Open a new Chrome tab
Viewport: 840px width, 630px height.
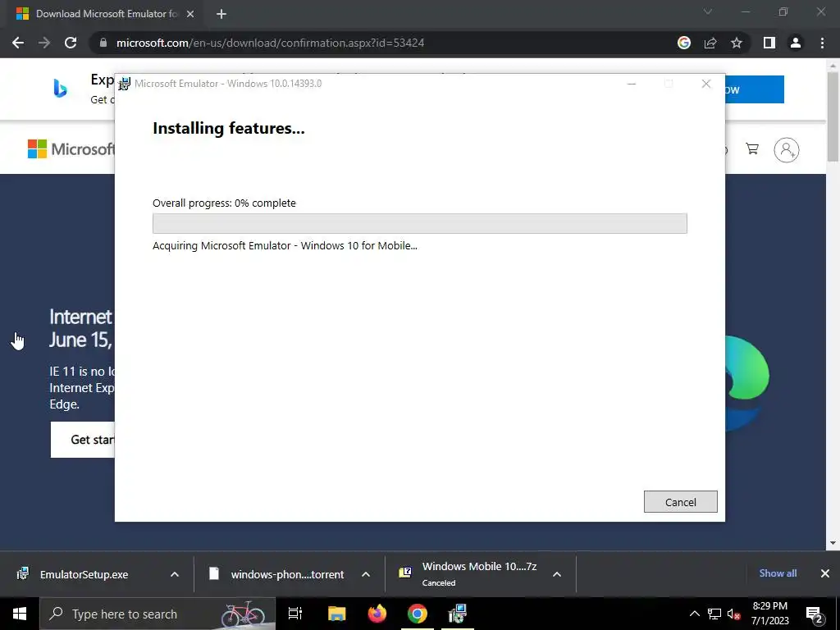point(221,14)
